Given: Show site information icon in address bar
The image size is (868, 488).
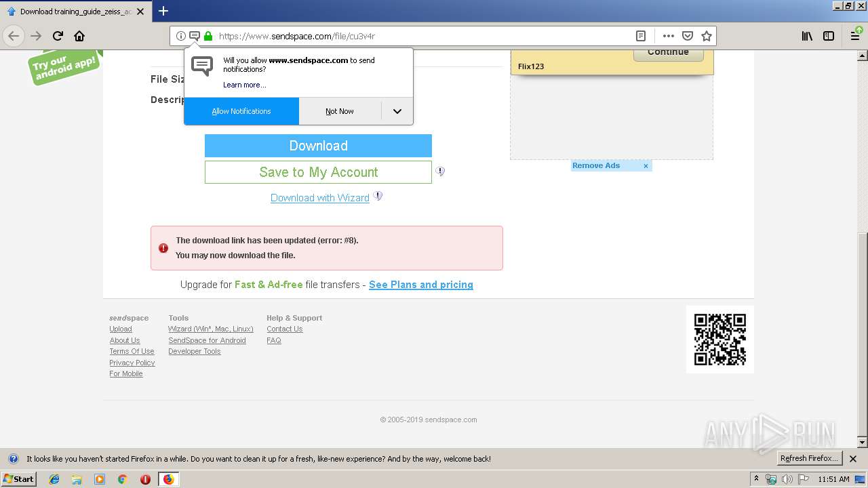Looking at the screenshot, I should tap(180, 36).
